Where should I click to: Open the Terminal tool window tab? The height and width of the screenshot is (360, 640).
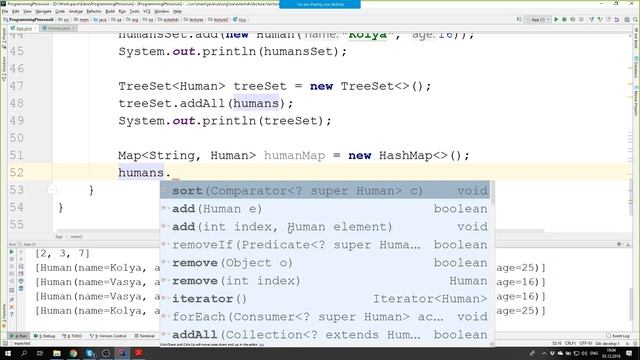point(144,336)
